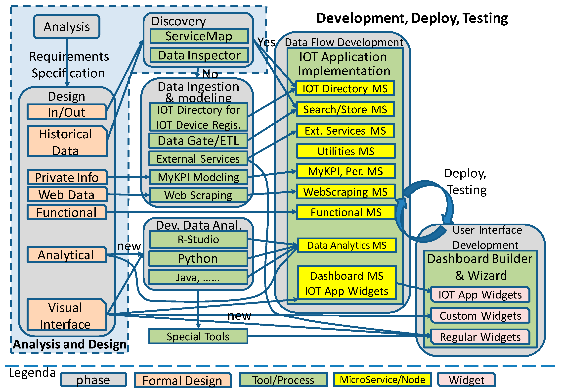Screen dimensions: 561x392
Task: Click the Custom Widgets item
Action: coord(480,316)
